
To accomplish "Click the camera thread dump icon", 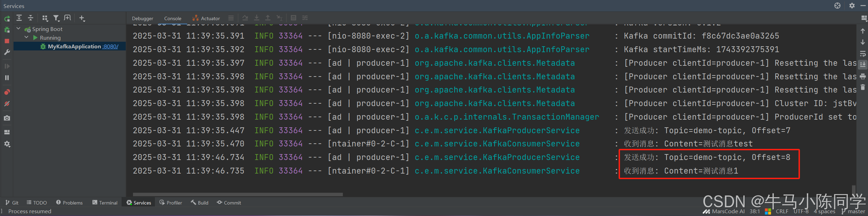I will point(7,118).
